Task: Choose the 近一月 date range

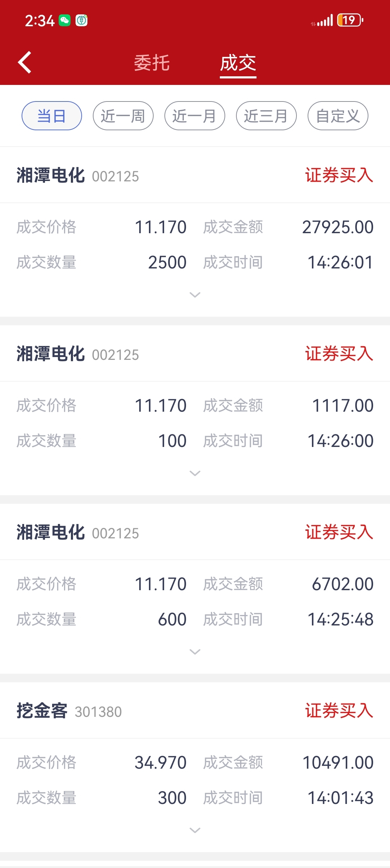Action: click(x=195, y=116)
